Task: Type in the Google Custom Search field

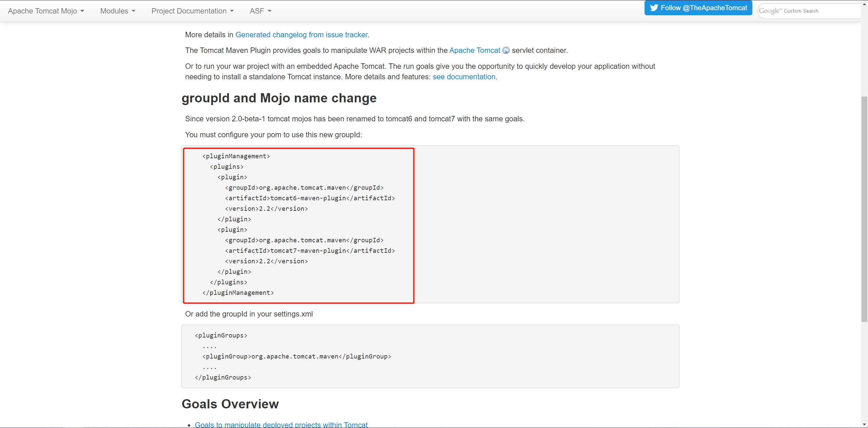Action: point(821,11)
